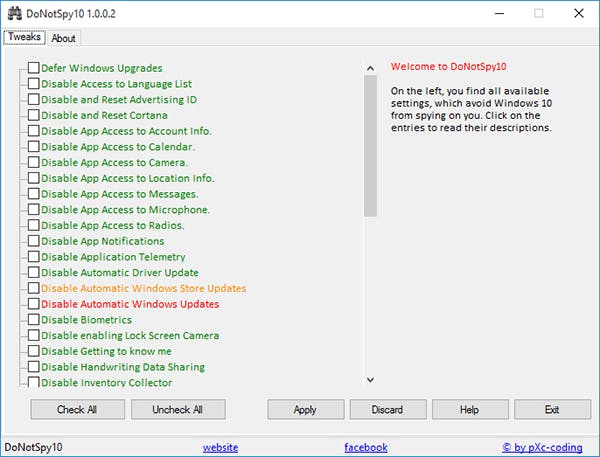Check Disable and Reset Advertising ID box
600x457 pixels.
34,99
